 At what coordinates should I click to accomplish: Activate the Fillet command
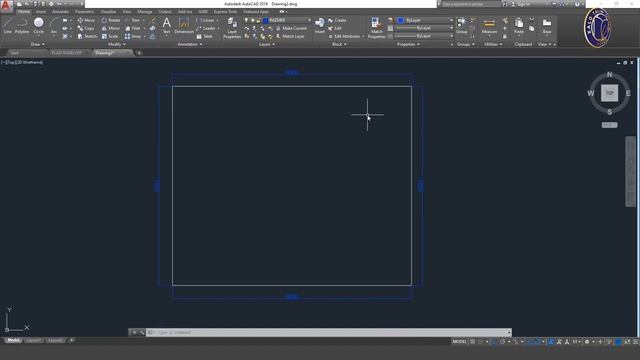click(133, 28)
